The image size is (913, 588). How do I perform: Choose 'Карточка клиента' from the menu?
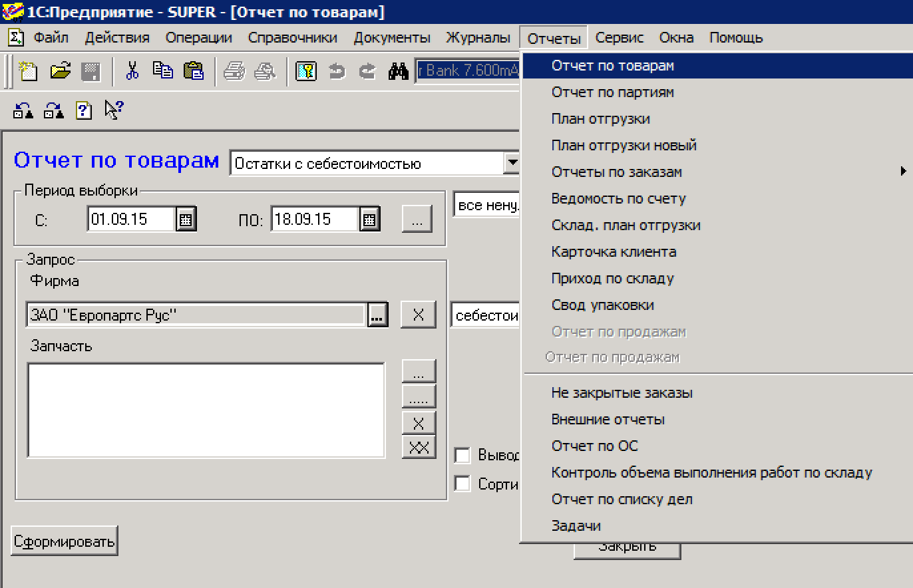coord(614,251)
